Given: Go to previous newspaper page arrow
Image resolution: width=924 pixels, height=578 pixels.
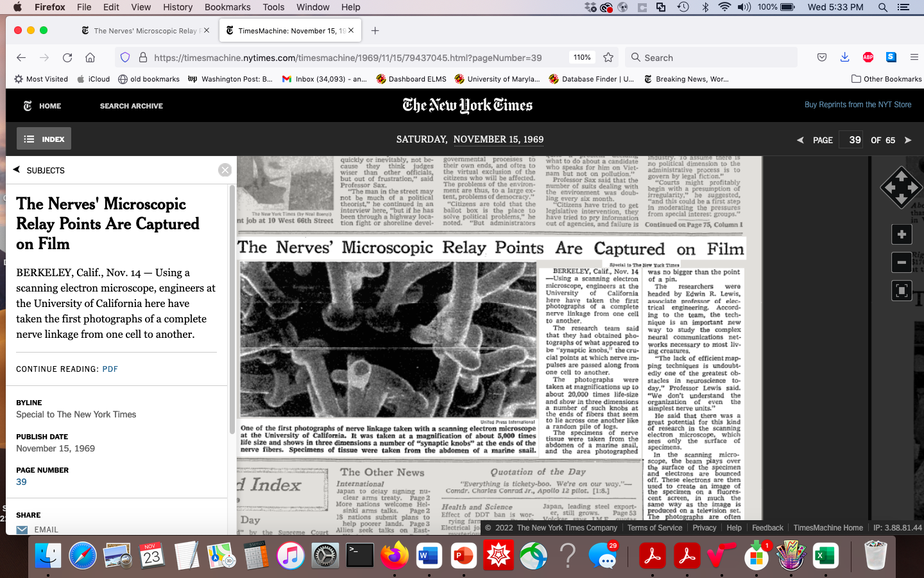Looking at the screenshot, I should tap(800, 140).
